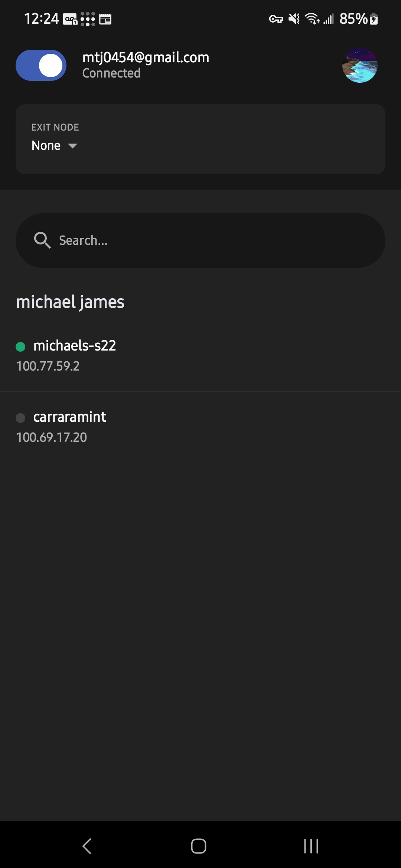Tap the gray offline status dot
The height and width of the screenshot is (868, 401).
point(20,418)
